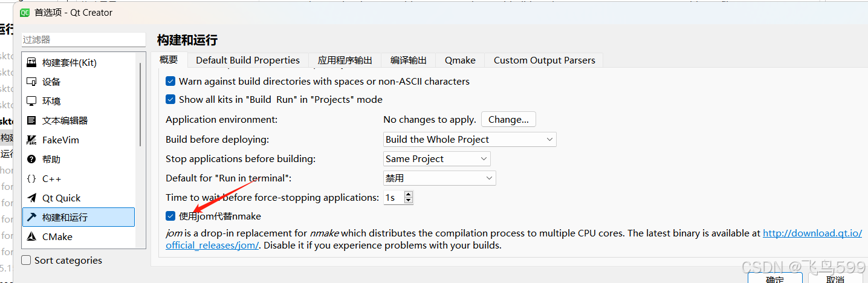
Task: Select 构建和运行 category
Action: (x=79, y=217)
